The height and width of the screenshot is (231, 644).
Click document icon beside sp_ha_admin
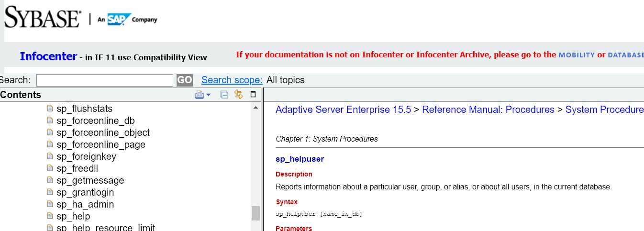pos(50,204)
